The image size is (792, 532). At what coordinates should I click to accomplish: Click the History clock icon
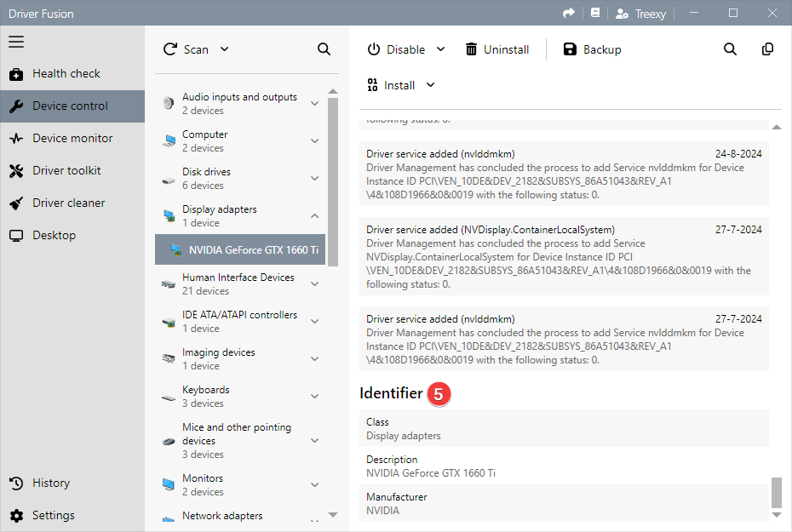point(16,483)
